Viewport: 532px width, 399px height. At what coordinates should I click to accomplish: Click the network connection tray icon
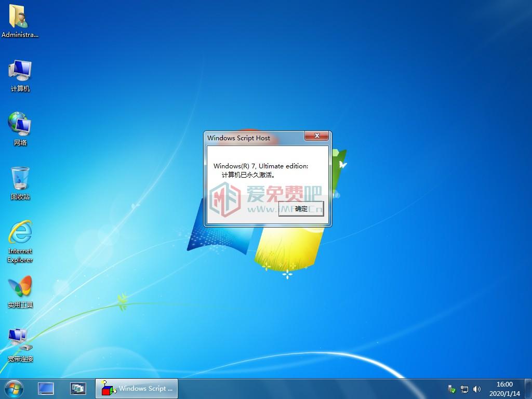tap(464, 389)
